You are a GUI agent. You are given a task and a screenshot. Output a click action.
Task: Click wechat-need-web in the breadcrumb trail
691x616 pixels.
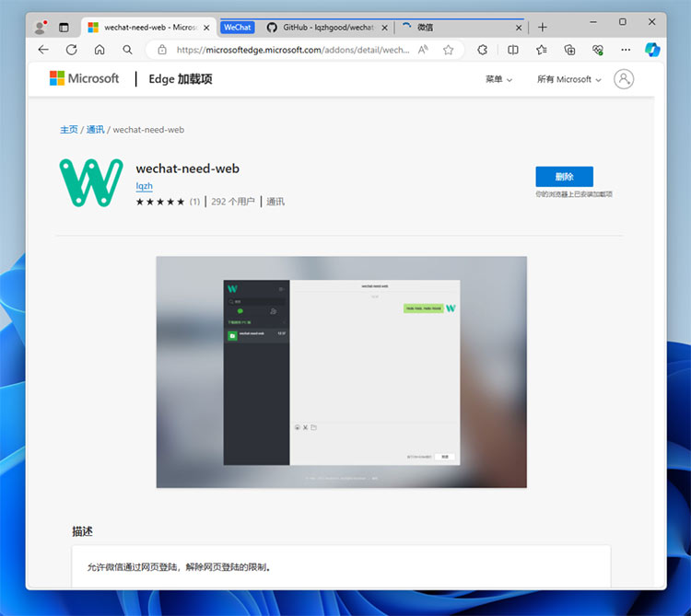click(x=148, y=130)
